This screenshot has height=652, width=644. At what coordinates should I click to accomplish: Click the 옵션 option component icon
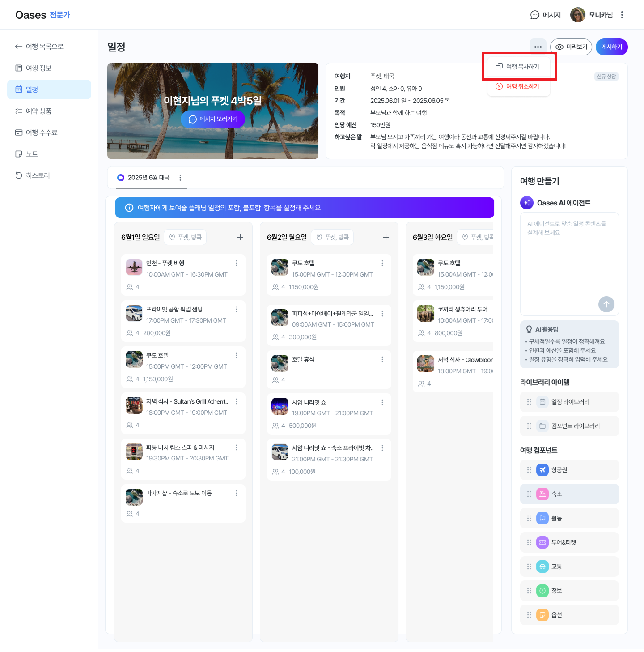[542, 614]
